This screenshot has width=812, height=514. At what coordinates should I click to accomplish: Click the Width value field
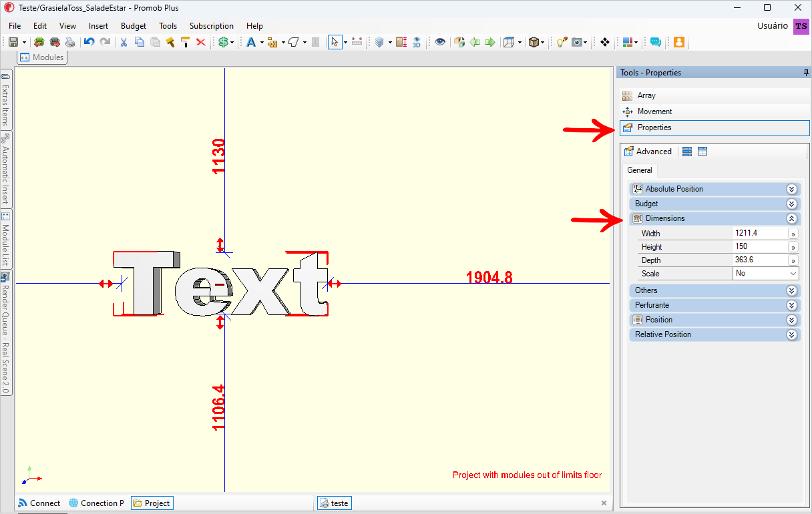tap(760, 234)
